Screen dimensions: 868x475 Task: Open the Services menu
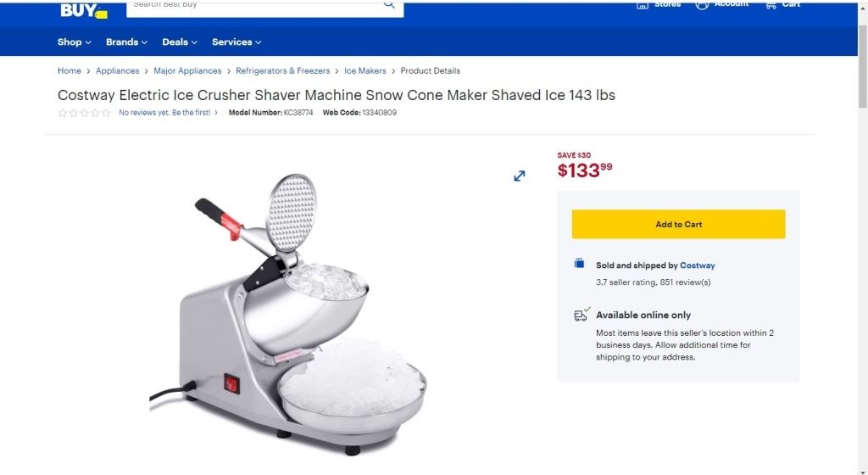click(x=236, y=42)
